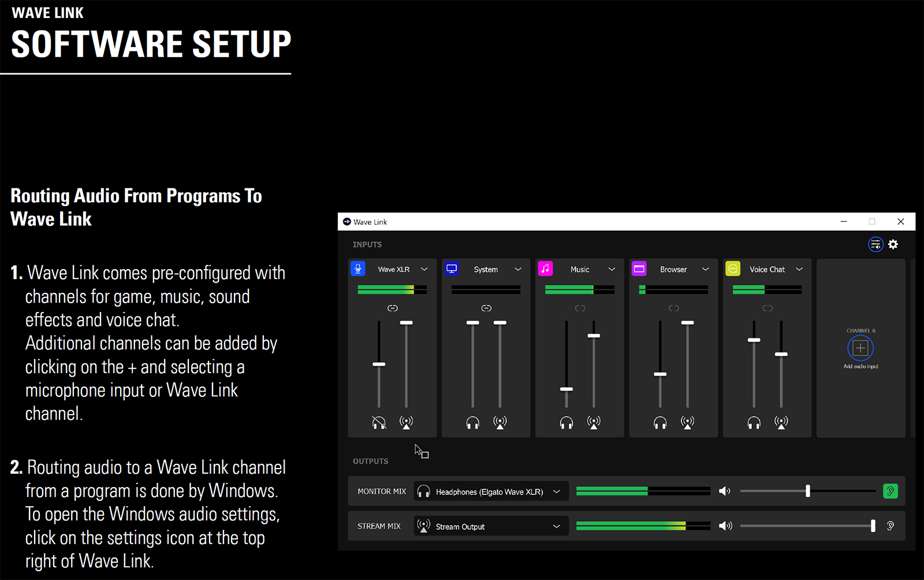Mute the Stream Mix output speaker icon

725,526
